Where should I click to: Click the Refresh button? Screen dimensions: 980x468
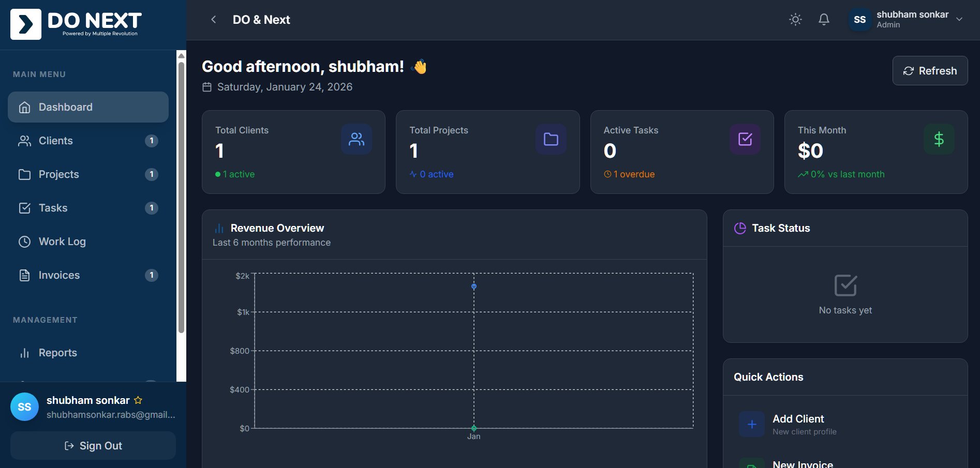pos(930,70)
